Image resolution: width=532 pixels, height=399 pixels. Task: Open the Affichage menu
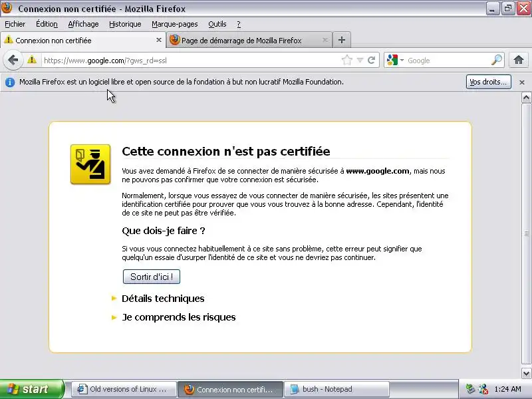pos(84,24)
